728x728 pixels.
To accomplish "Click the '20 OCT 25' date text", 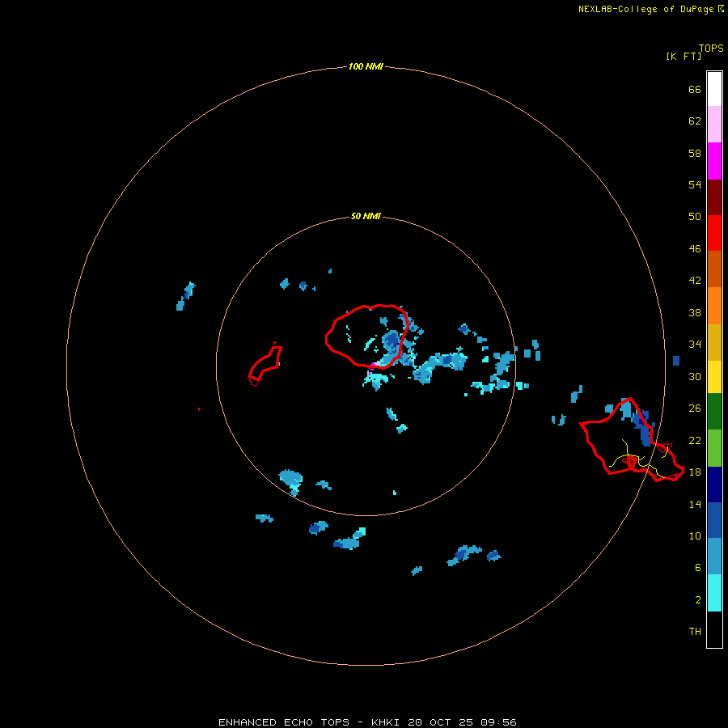I will pos(440,722).
